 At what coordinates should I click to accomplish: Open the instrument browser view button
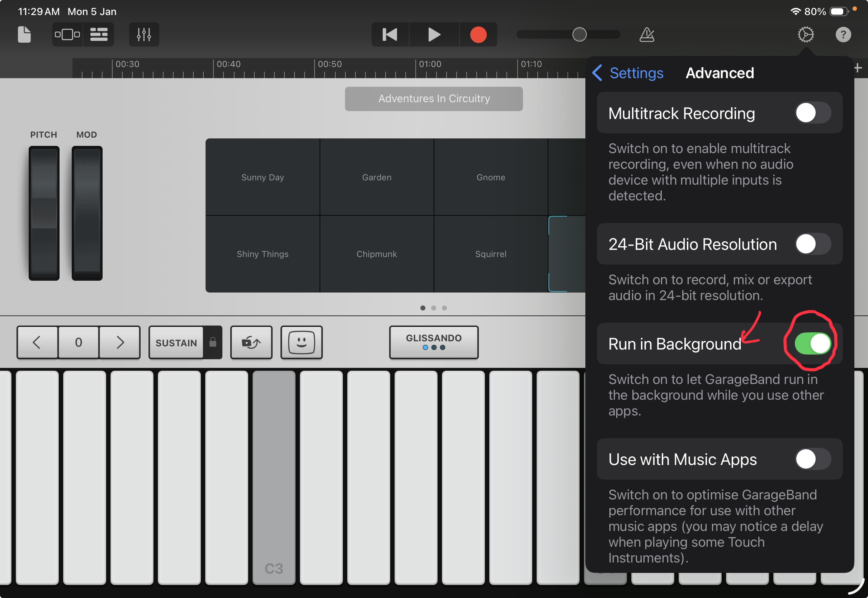pyautogui.click(x=67, y=34)
